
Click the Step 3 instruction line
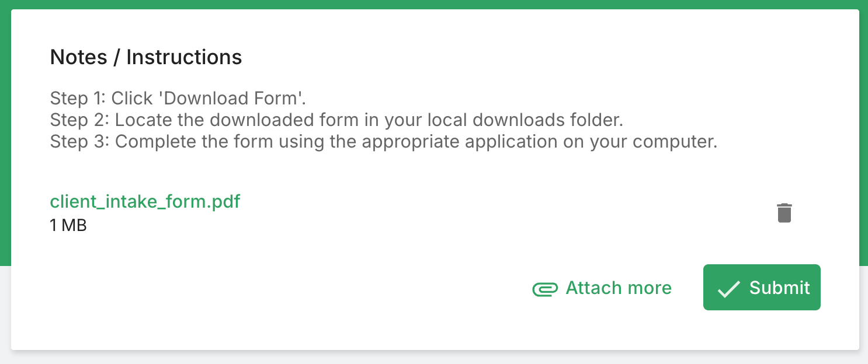383,142
